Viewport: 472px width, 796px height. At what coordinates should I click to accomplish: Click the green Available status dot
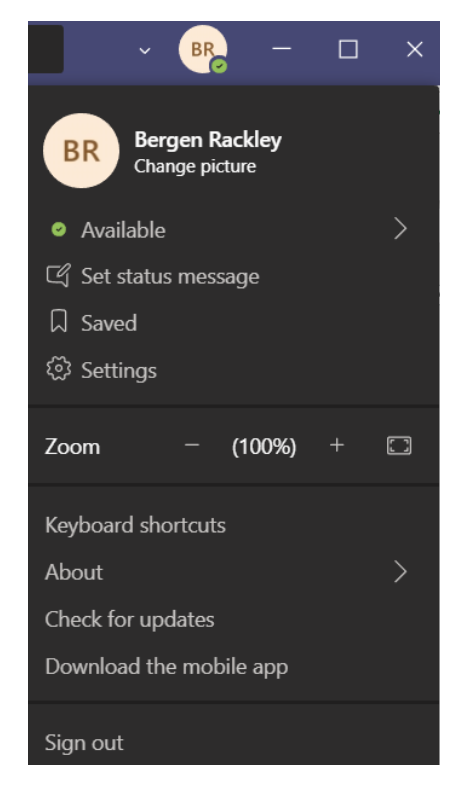point(59,229)
